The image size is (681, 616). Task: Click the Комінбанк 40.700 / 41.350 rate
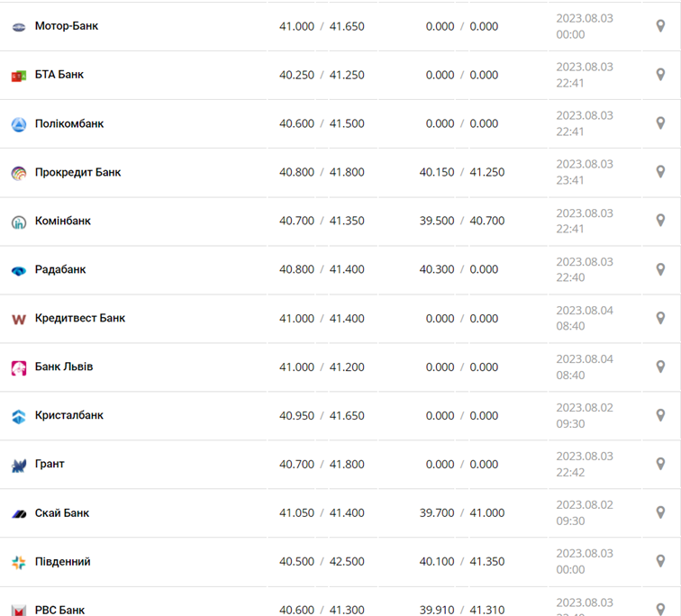[x=322, y=221]
